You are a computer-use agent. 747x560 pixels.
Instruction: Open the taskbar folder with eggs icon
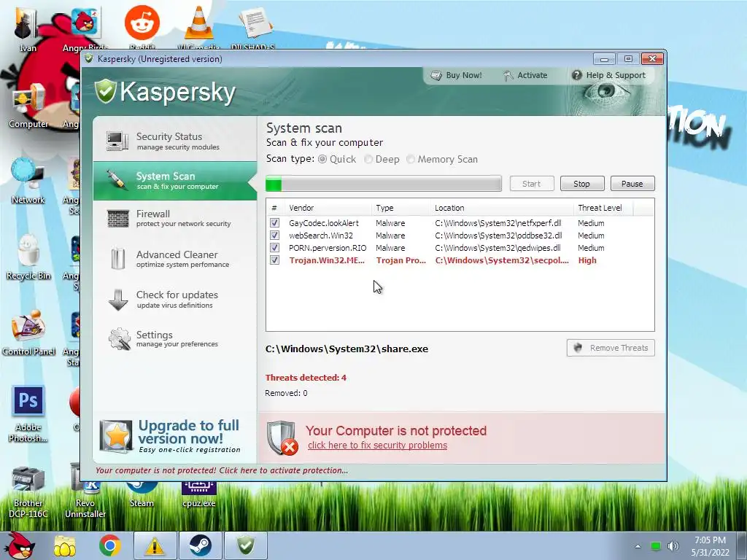pos(65,545)
